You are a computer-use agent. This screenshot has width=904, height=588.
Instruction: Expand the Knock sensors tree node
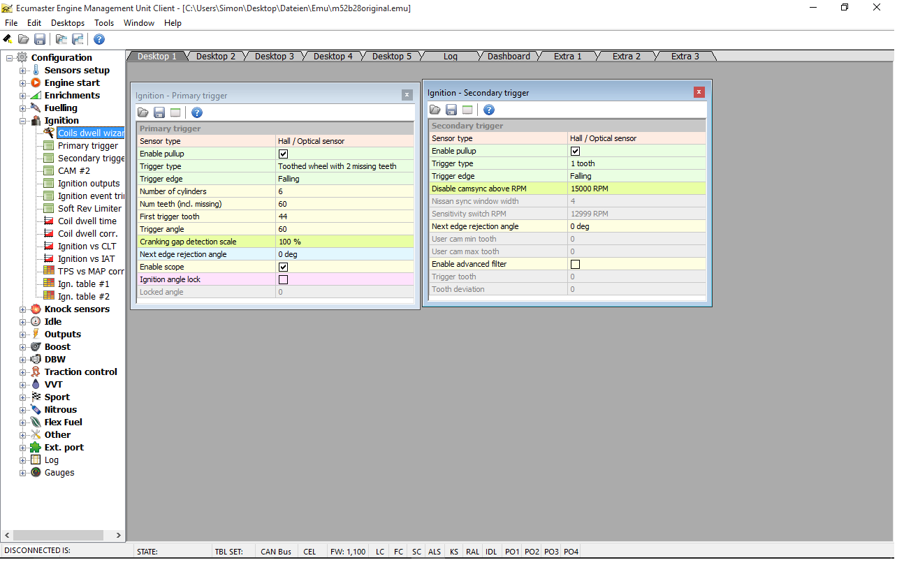23,309
